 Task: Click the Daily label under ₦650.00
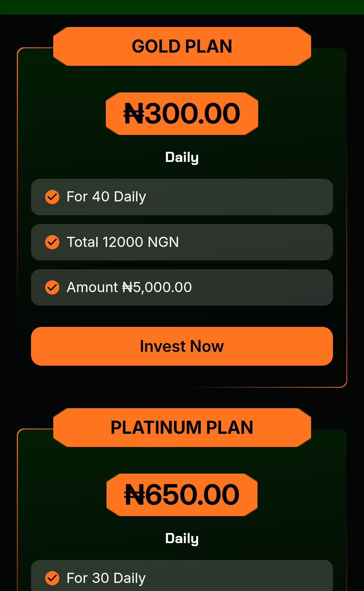182,538
